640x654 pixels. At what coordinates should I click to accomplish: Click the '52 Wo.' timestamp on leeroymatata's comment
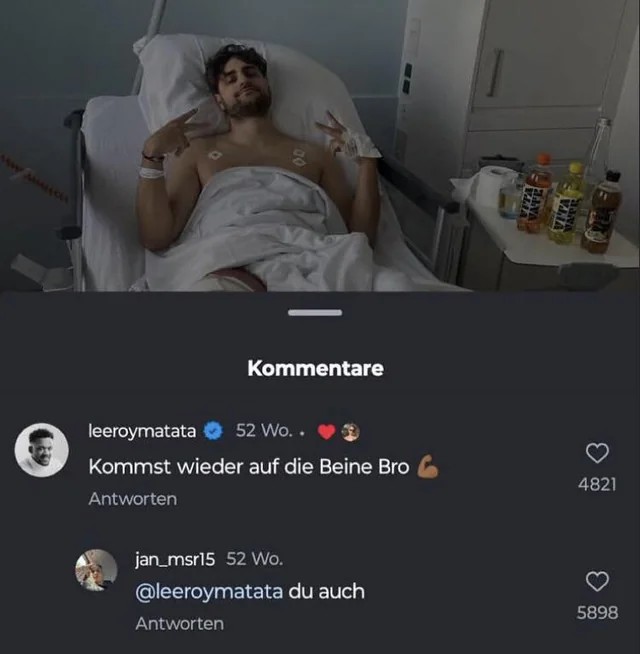coord(263,431)
